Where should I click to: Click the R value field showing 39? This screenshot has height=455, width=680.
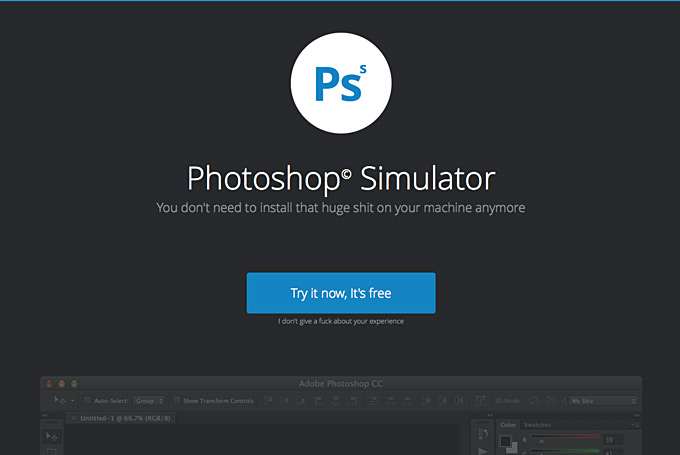pyautogui.click(x=613, y=440)
